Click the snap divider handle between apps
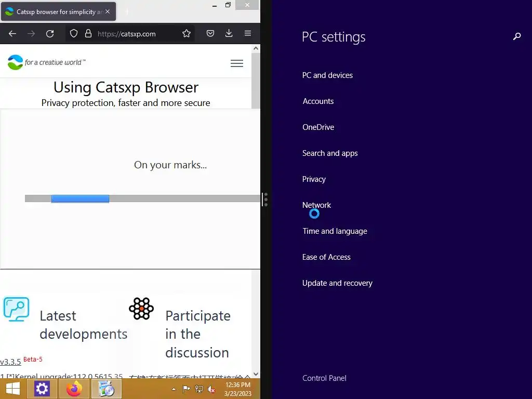The width and height of the screenshot is (532, 399). coord(265,199)
